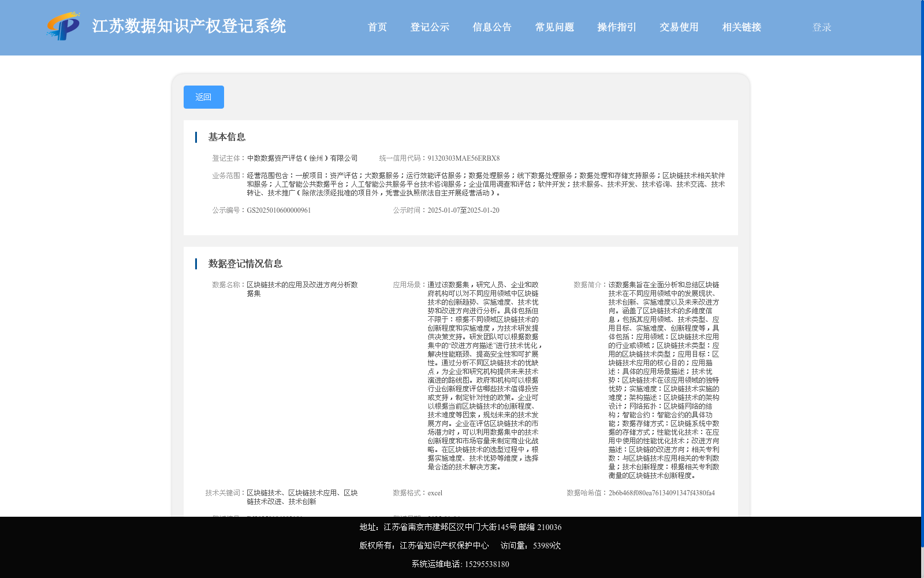Click the 登录 link
924x578 pixels.
point(822,27)
